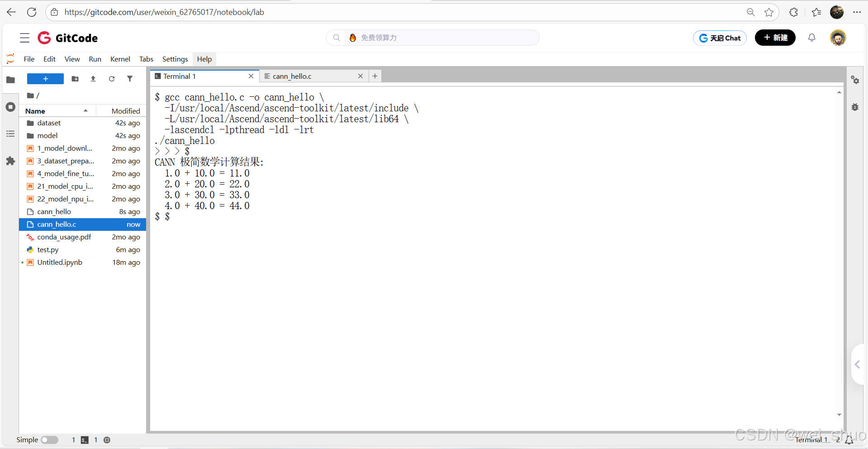
Task: Toggle the Simple interface mode switch
Action: [x=49, y=440]
